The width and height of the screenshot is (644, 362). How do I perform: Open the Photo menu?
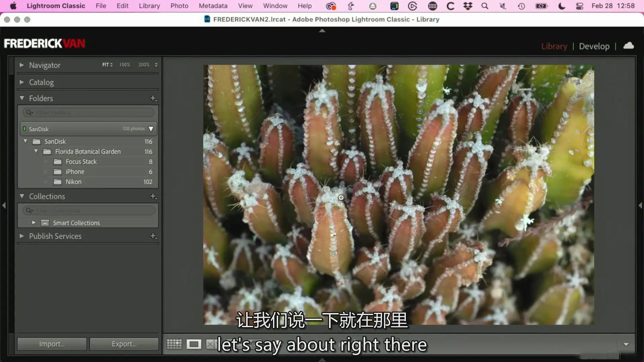pos(179,6)
